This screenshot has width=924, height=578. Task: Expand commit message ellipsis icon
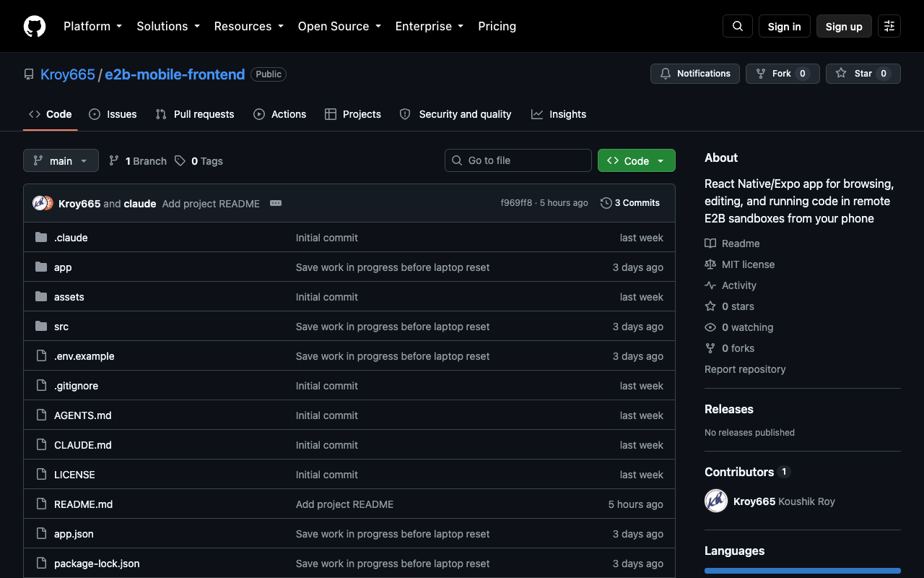(x=276, y=203)
